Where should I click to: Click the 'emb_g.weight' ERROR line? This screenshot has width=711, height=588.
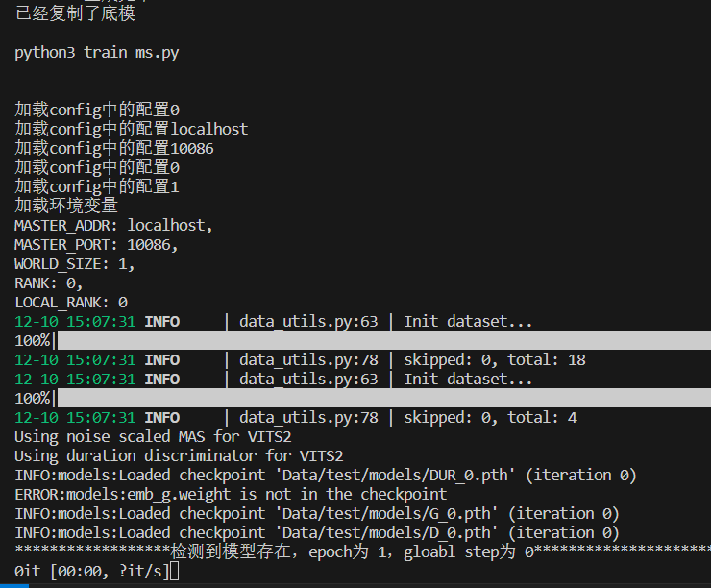231,494
